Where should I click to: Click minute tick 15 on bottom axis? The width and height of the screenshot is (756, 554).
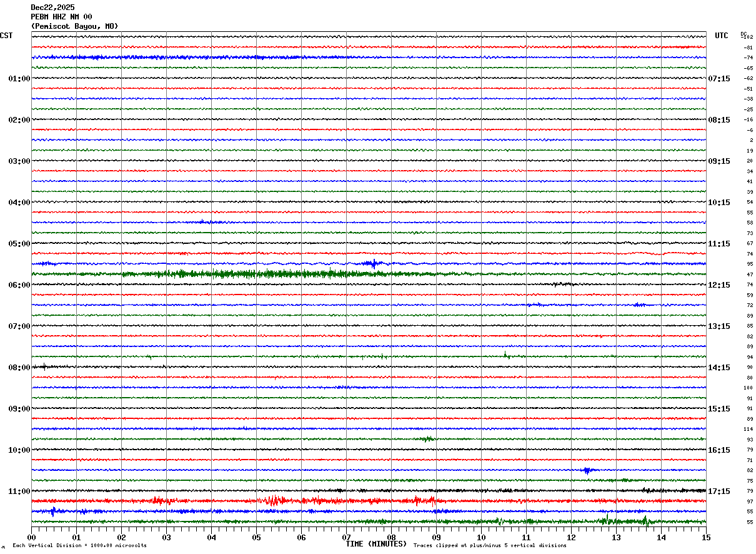coord(706,537)
